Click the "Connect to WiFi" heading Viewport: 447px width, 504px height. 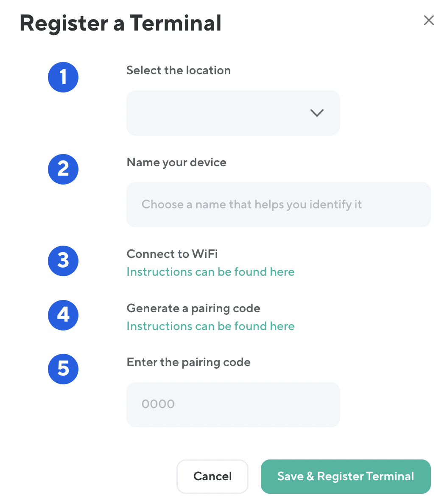click(x=172, y=254)
